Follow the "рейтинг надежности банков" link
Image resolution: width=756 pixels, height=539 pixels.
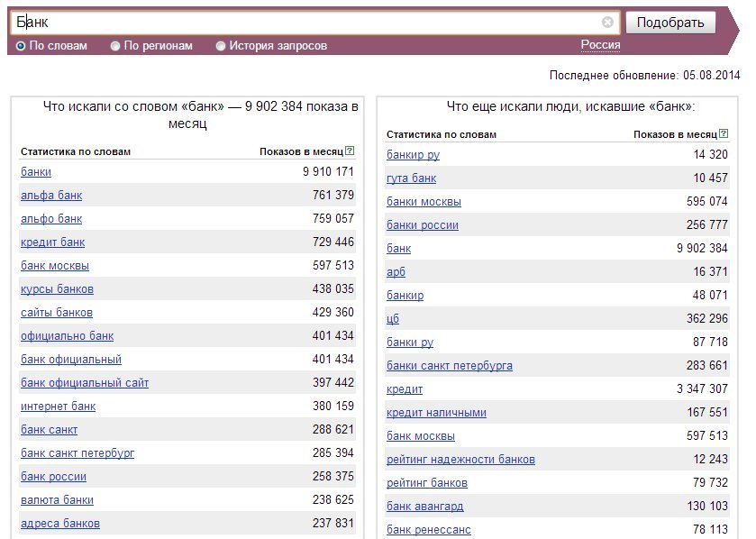click(x=460, y=460)
